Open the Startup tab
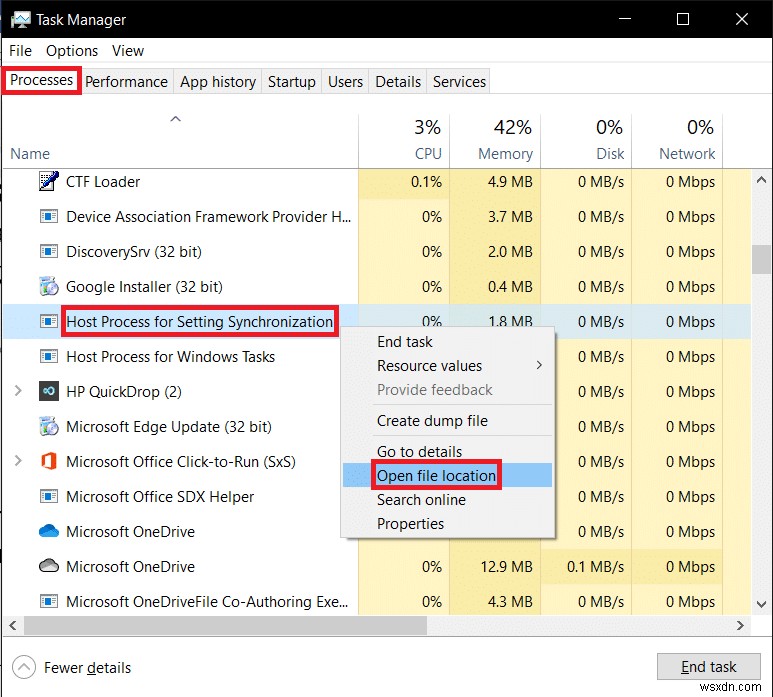Viewport: 773px width, 697px height. point(292,82)
